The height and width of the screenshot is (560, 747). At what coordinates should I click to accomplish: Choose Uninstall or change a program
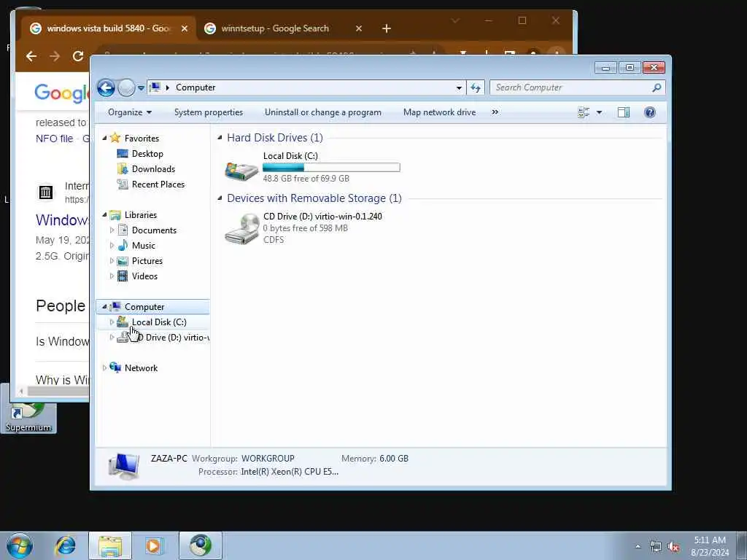pos(323,112)
